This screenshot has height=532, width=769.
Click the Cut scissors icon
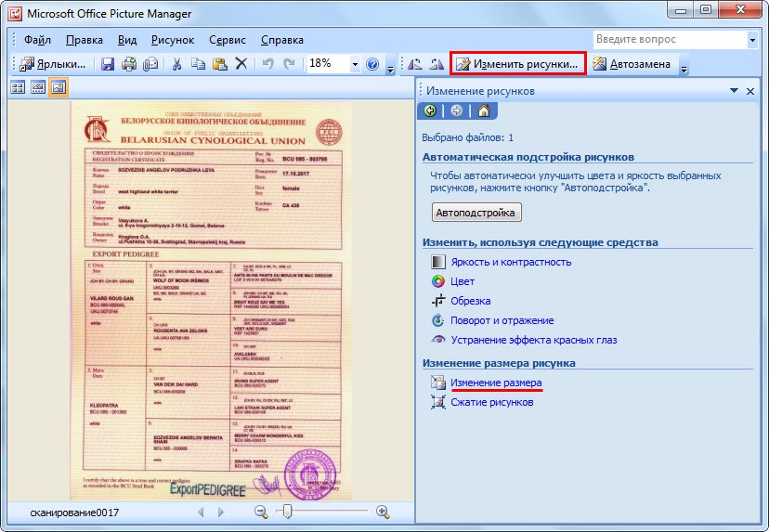(x=177, y=64)
